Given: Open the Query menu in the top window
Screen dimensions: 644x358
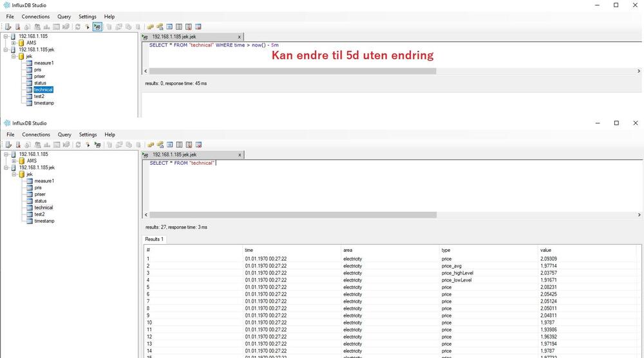Looking at the screenshot, I should pyautogui.click(x=64, y=17).
